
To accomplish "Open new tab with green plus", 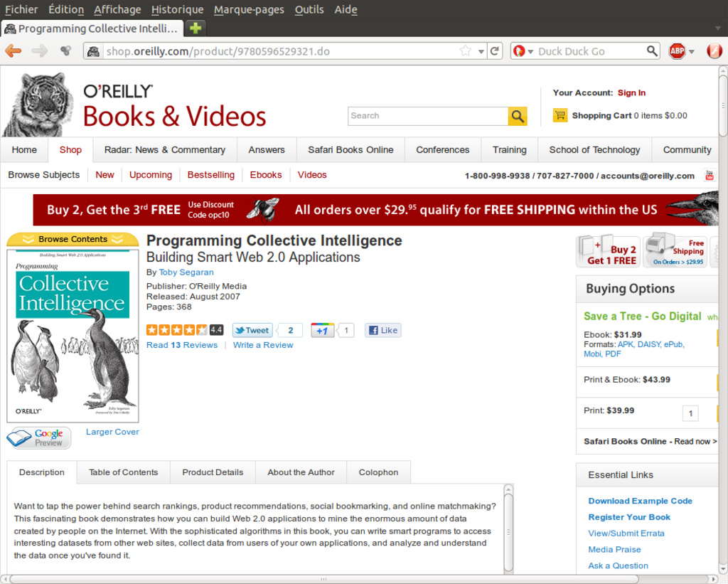I will [x=195, y=28].
